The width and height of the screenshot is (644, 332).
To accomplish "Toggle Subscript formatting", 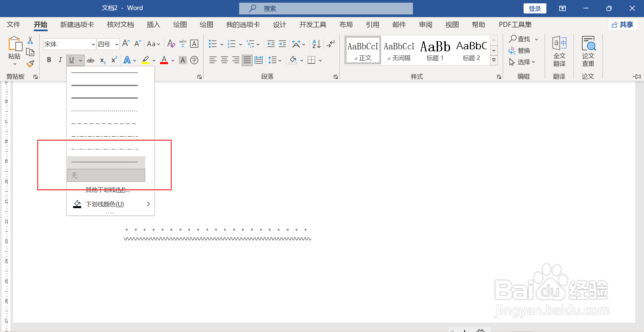I will (x=103, y=60).
